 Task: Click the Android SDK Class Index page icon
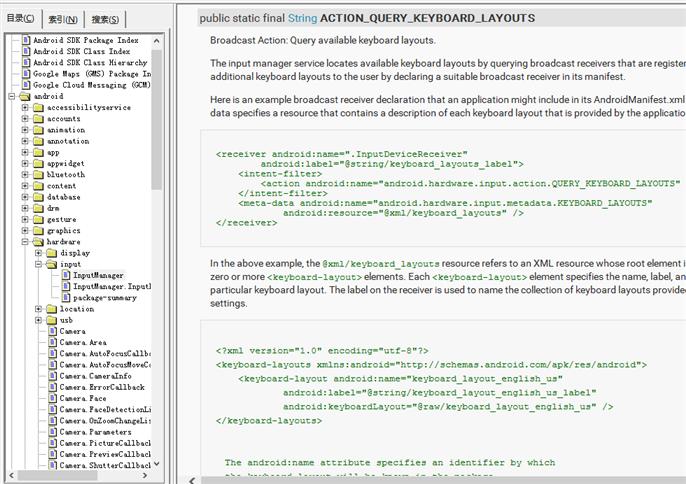pos(25,51)
